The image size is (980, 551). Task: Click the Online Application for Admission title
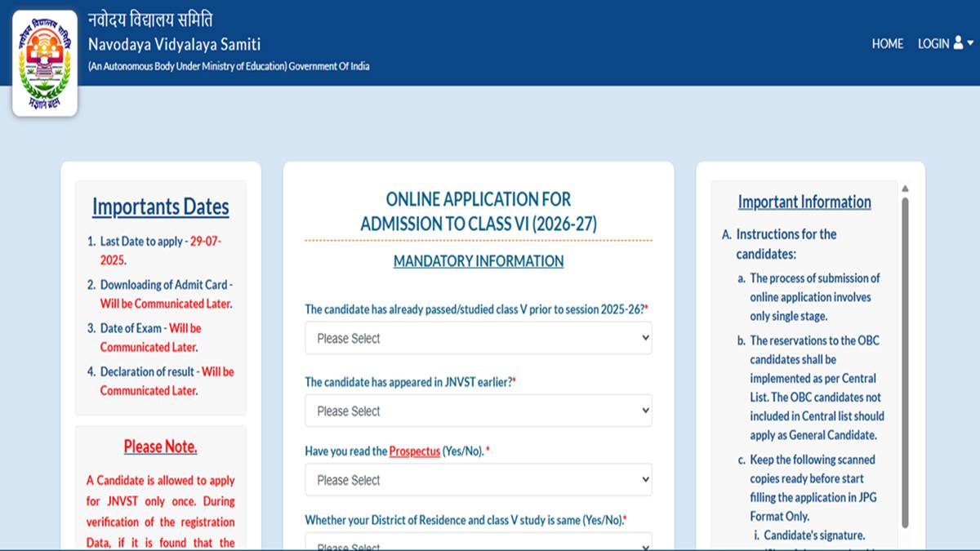[x=478, y=211]
